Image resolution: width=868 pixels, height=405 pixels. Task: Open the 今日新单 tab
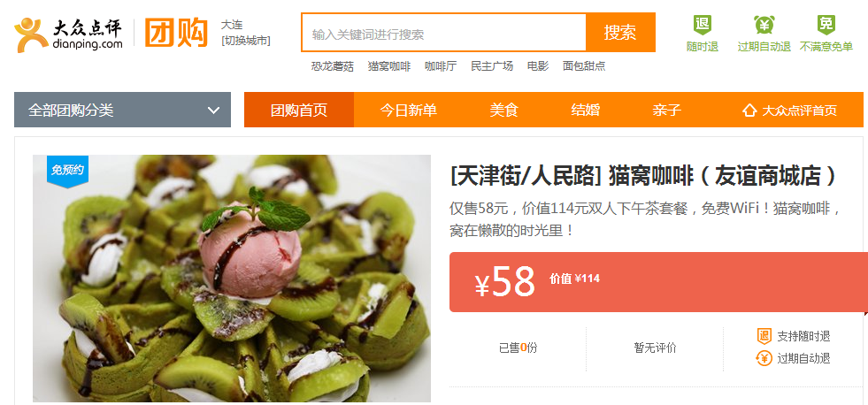[408, 110]
